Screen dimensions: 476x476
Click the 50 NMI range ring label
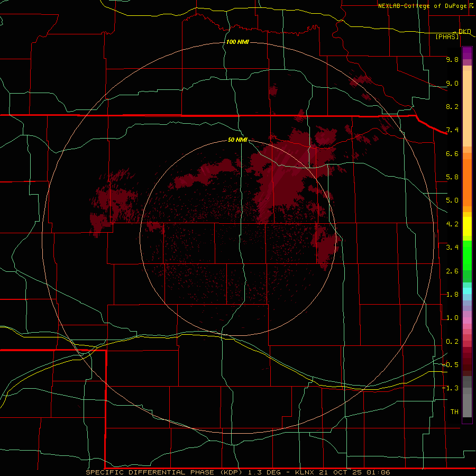[x=237, y=140]
